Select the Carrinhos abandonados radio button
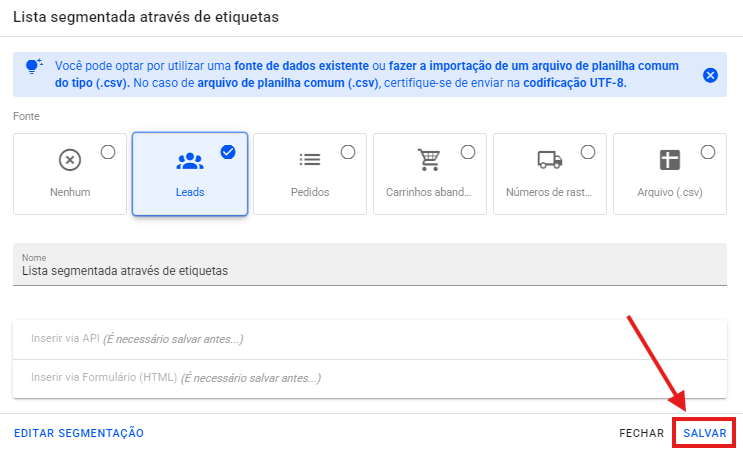 (x=468, y=152)
